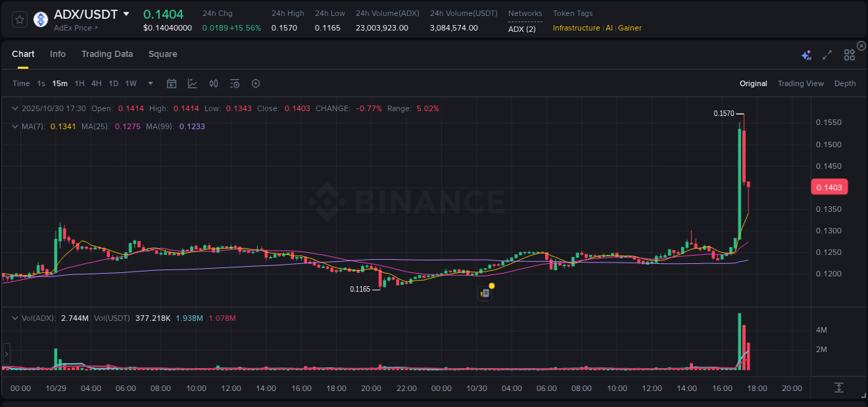Open the Gainer token tag link
The image size is (868, 407).
pyautogui.click(x=629, y=28)
